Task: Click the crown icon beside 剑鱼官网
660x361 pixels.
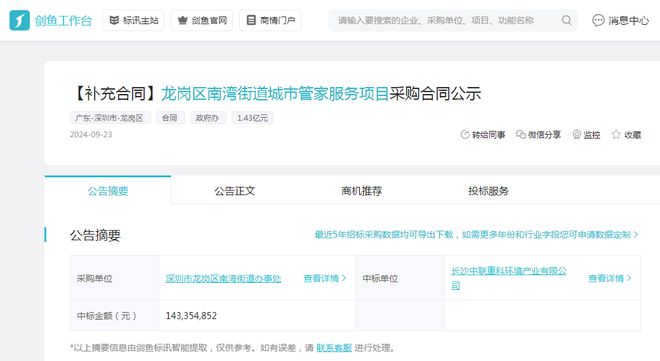Action: [182, 20]
